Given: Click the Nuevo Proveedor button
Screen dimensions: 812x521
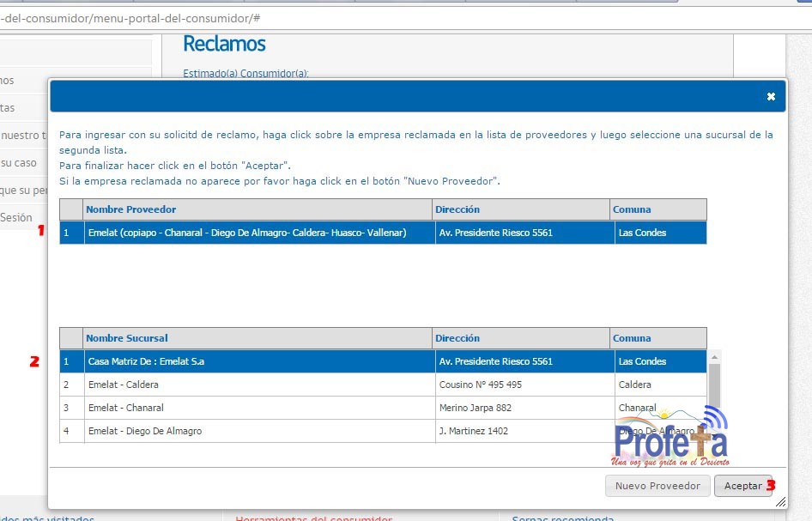Looking at the screenshot, I should pos(657,486).
